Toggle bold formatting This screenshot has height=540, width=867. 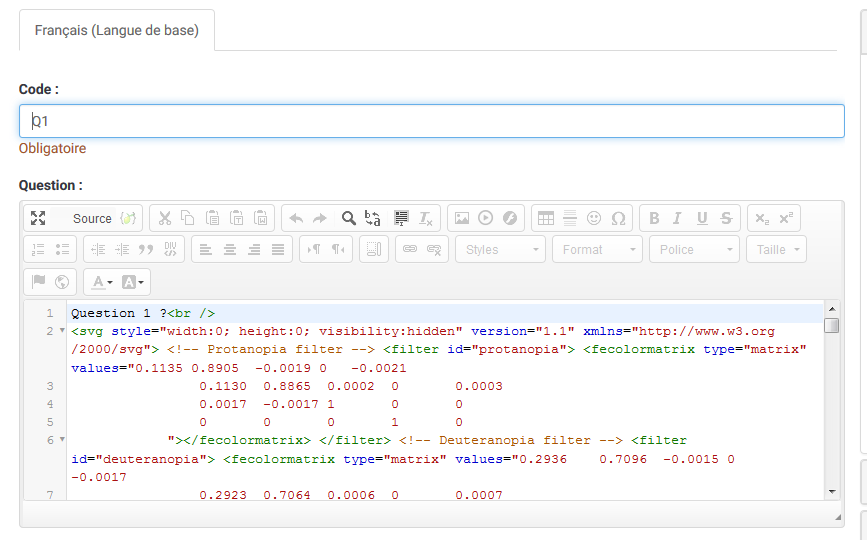click(x=654, y=218)
